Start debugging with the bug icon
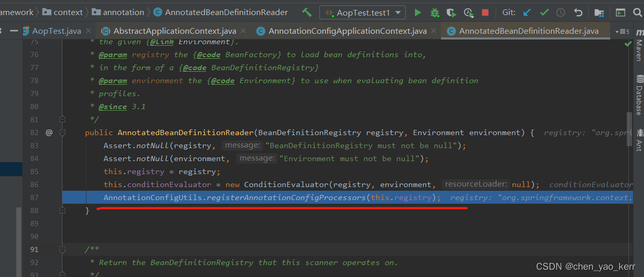Screen dimensions: 644x277 point(434,12)
